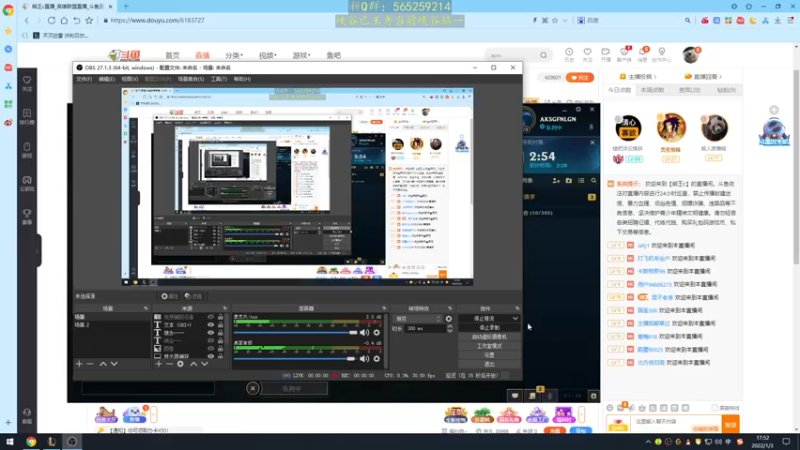
Task: Bookmark page with star icon in address bar
Action: 89,20
